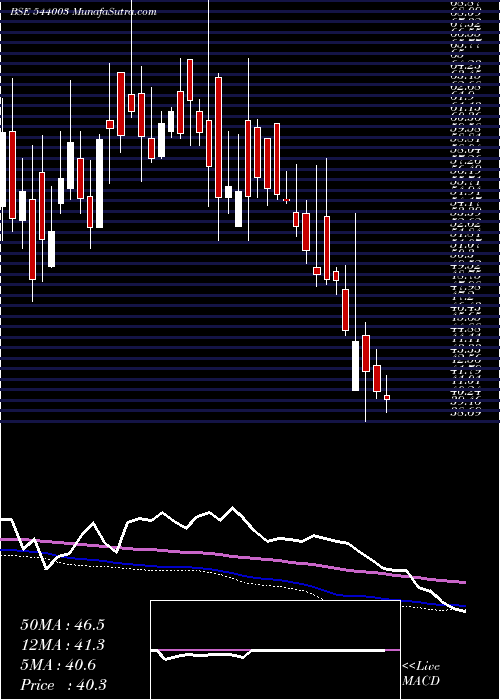The height and width of the screenshot is (700, 500).
Task: Click the 'Price : 40.3' readout
Action: click(x=63, y=685)
